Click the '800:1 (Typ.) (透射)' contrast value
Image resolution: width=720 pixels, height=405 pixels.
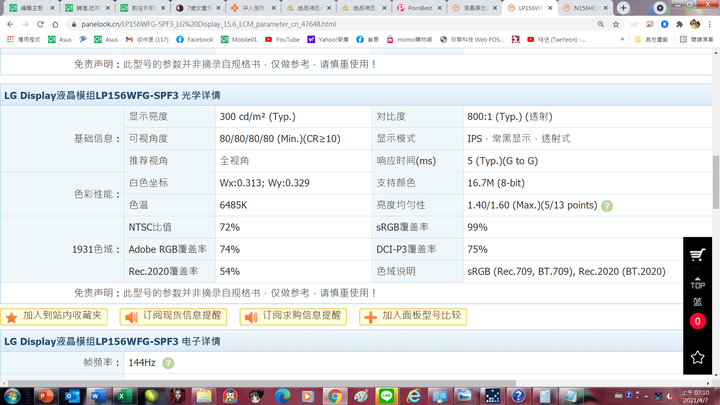[x=510, y=117]
